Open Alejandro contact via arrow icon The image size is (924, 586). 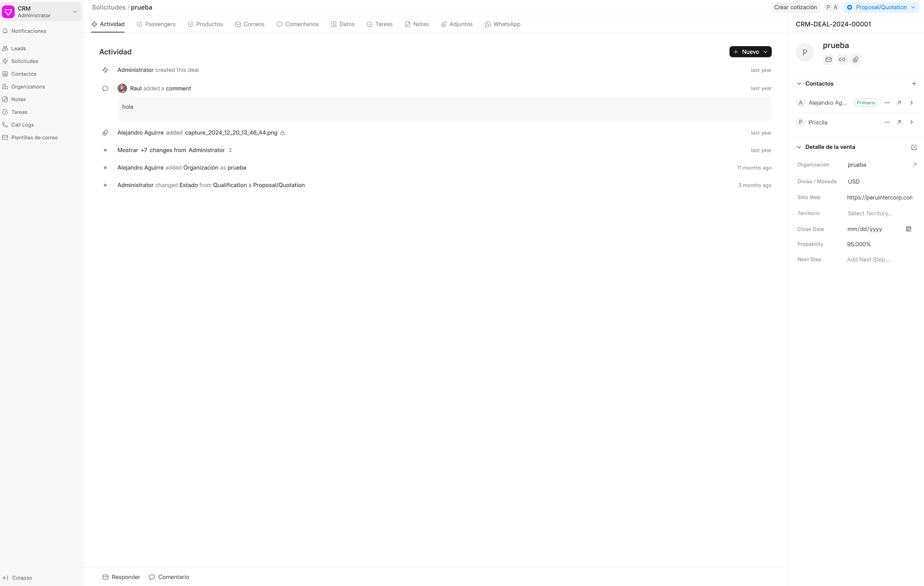899,102
